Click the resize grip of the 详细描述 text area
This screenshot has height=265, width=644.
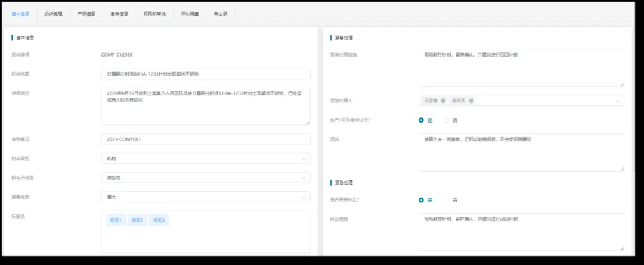point(308,123)
